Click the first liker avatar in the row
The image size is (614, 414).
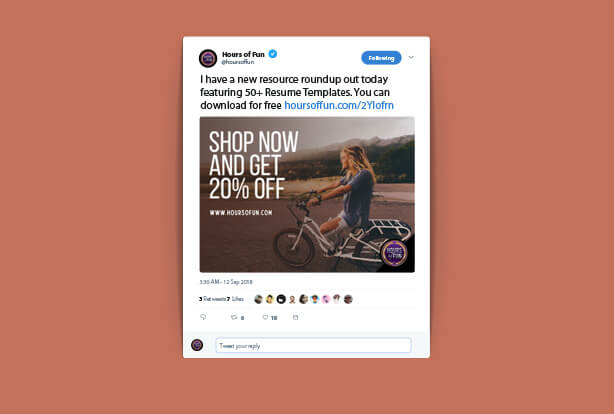(258, 299)
